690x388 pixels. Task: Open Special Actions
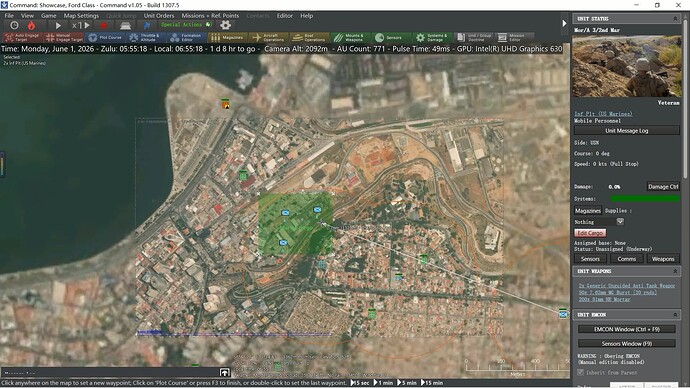pyautogui.click(x=186, y=25)
